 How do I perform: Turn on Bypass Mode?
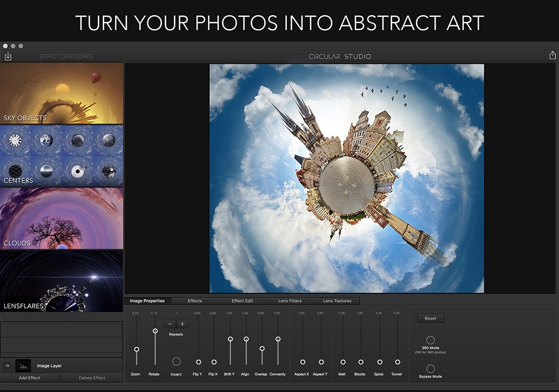(x=430, y=369)
